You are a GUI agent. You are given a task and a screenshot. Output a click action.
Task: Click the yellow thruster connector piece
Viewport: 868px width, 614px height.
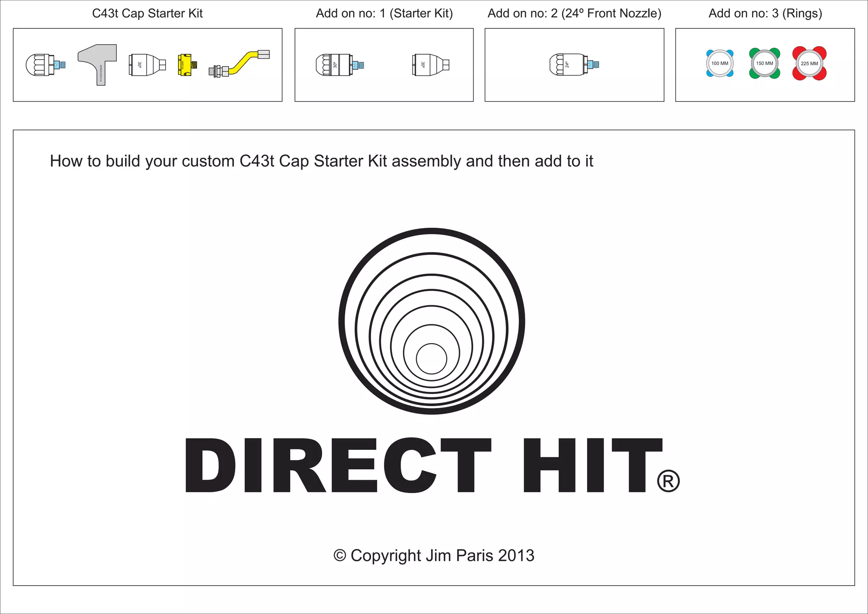tap(186, 65)
